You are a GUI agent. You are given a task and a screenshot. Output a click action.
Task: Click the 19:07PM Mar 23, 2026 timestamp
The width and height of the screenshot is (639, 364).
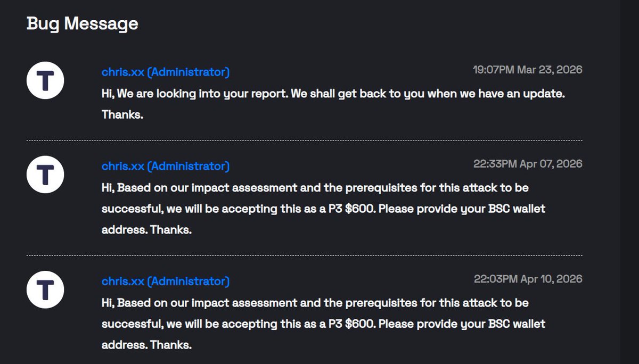coord(527,70)
